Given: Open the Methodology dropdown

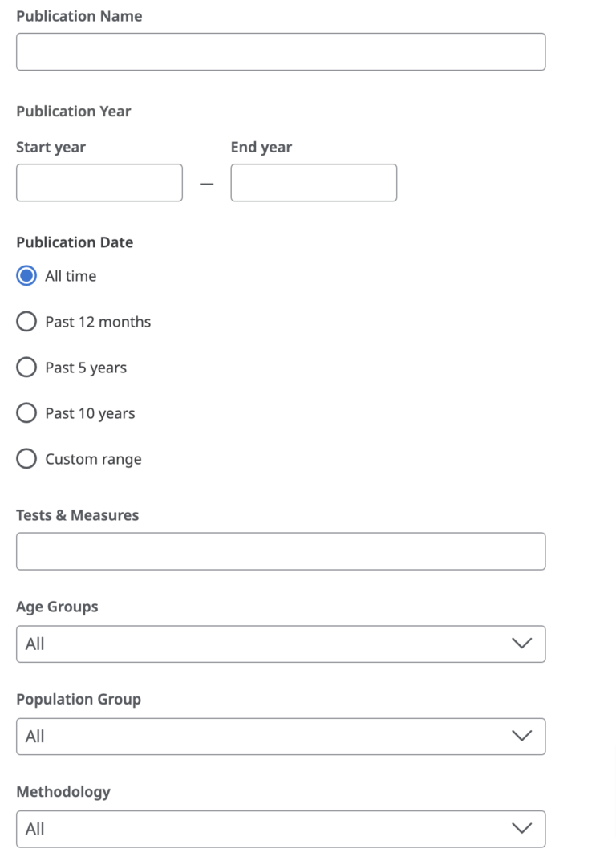Looking at the screenshot, I should pos(281,828).
